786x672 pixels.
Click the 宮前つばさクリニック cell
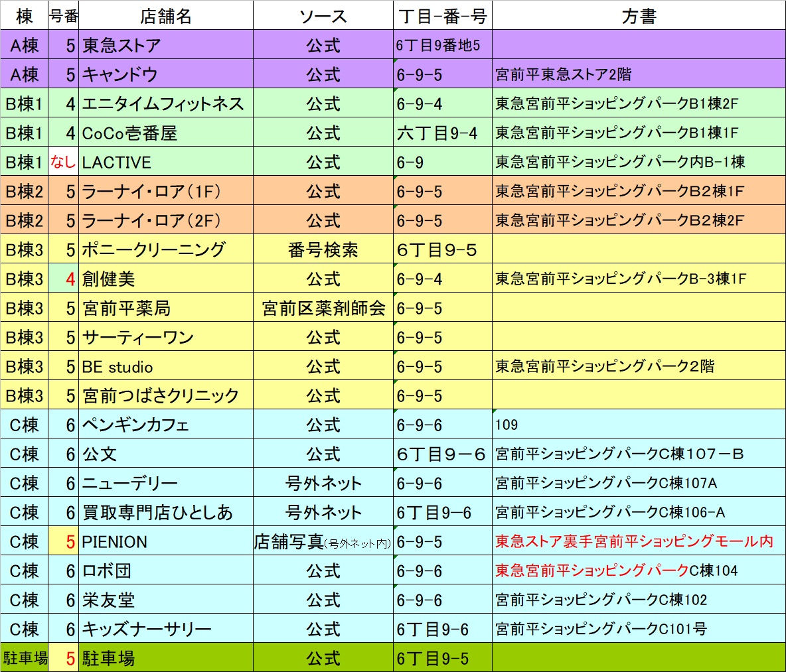166,395
